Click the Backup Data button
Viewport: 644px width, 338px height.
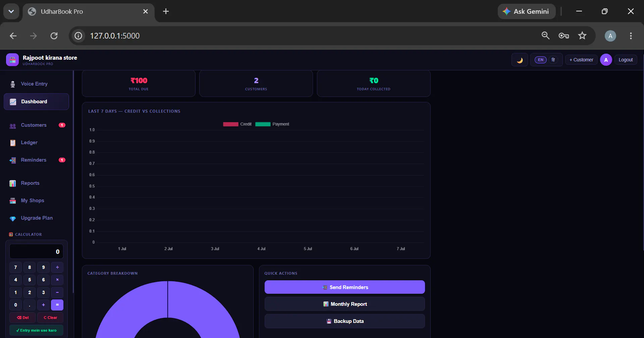[x=344, y=321]
